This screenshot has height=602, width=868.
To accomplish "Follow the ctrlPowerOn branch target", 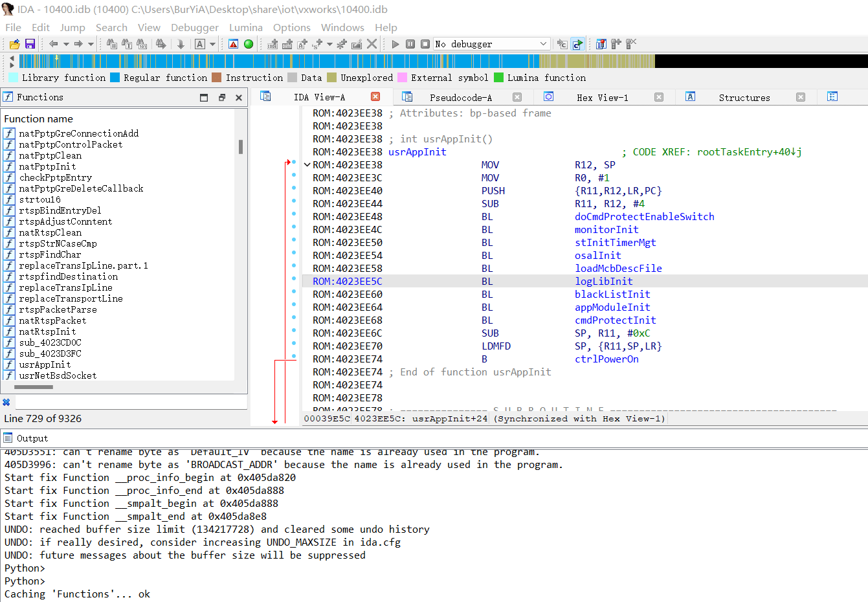I will pyautogui.click(x=606, y=359).
